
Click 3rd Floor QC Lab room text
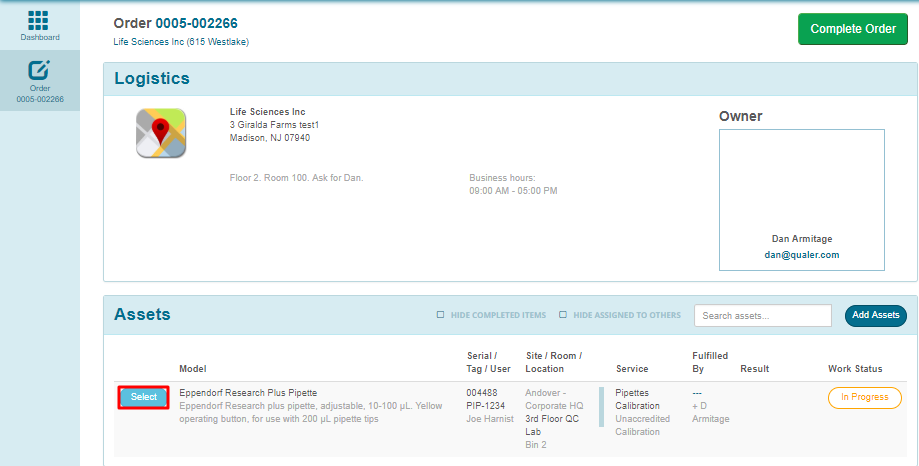[x=554, y=425]
